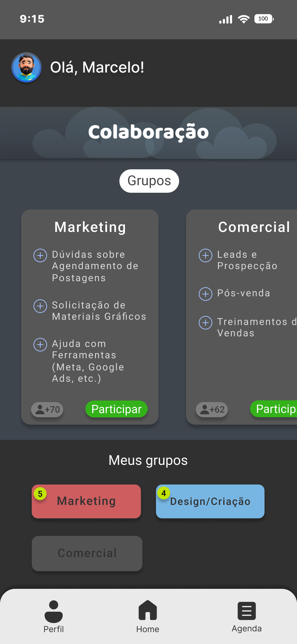Expand Solicitação de Materiais Gráficos topic
The image size is (297, 644).
click(40, 306)
